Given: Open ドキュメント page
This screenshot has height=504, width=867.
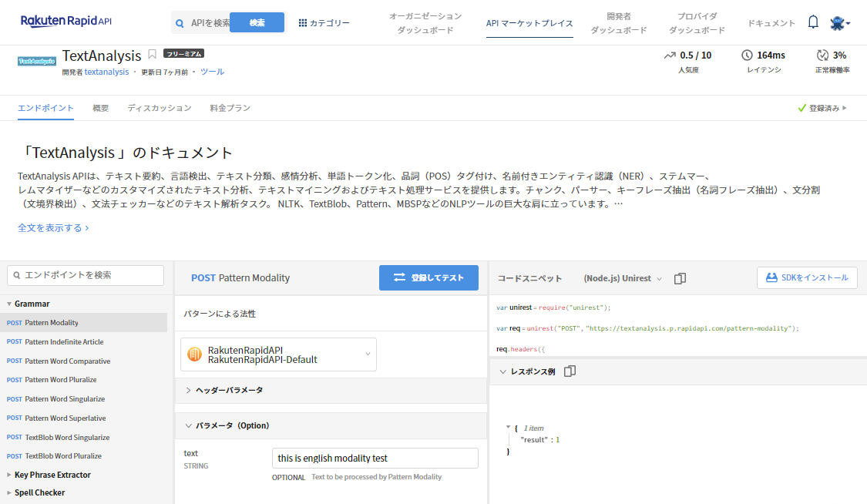Looking at the screenshot, I should 771,23.
